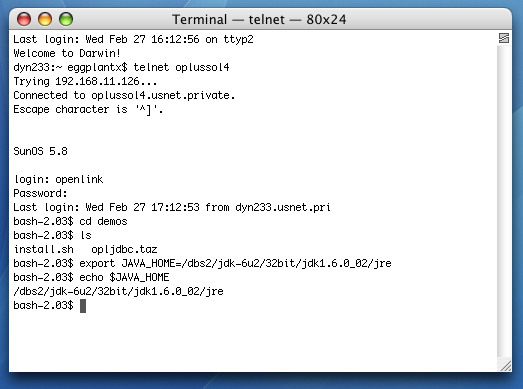Viewport: 523px width, 389px height.
Task: Click the "echo $JAVA_HOME" command
Action: [x=124, y=277]
